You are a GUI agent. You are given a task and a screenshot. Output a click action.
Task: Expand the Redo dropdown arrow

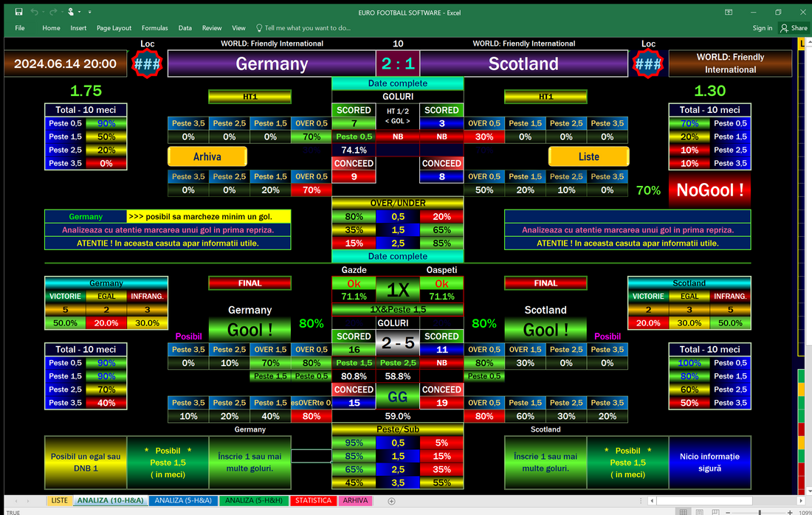pos(63,12)
